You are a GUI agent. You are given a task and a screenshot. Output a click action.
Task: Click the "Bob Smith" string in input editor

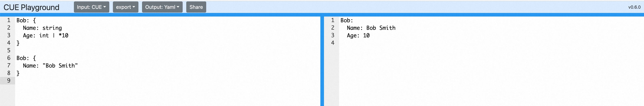60,66
